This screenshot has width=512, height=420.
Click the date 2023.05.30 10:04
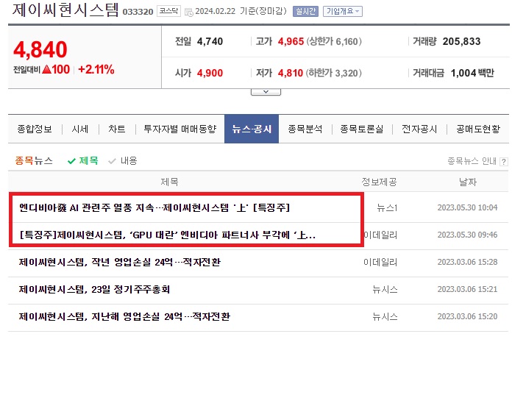tap(467, 207)
